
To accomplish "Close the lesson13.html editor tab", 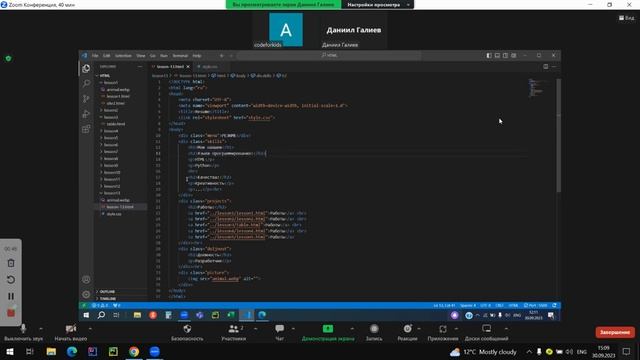I will [x=188, y=67].
